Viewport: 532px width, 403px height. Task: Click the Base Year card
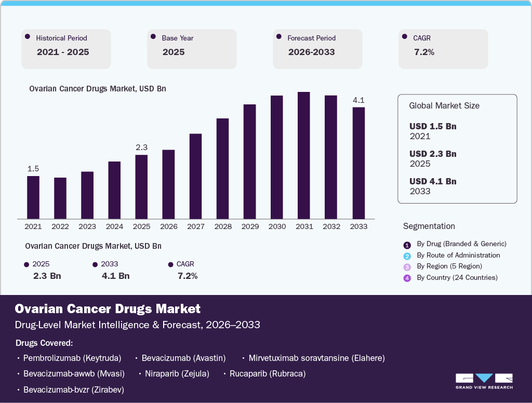pyautogui.click(x=192, y=49)
